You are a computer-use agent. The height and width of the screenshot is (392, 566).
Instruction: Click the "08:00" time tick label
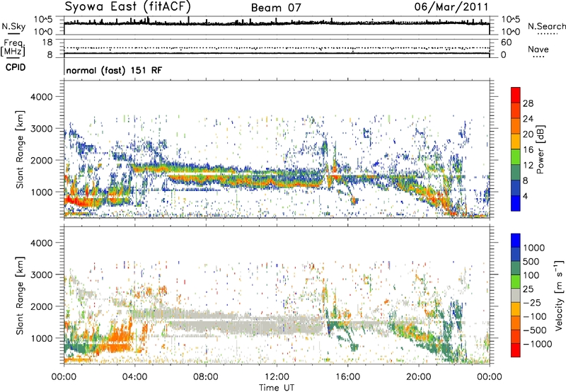point(206,377)
